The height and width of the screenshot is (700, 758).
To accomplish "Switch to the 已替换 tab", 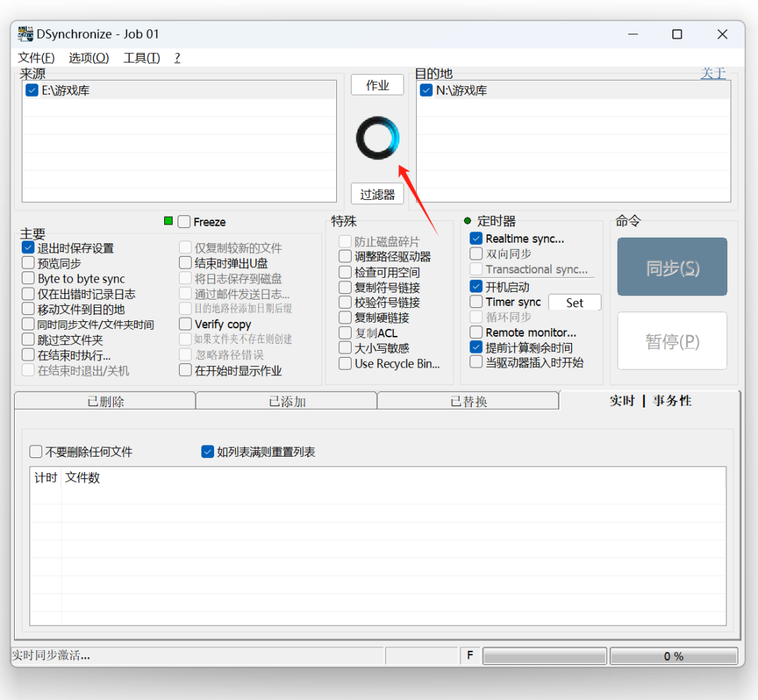I will point(468,401).
